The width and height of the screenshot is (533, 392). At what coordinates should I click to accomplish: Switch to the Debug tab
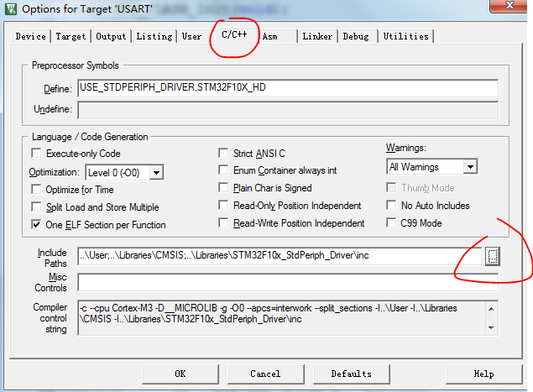[356, 36]
